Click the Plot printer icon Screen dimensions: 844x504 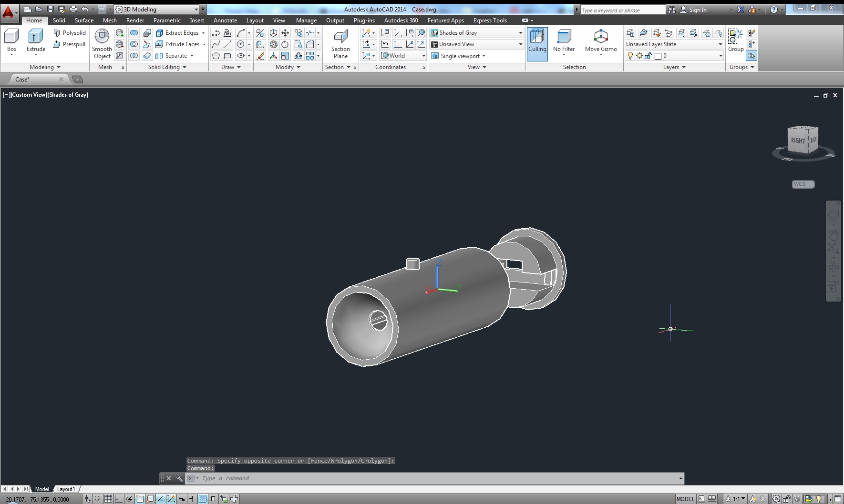point(73,9)
